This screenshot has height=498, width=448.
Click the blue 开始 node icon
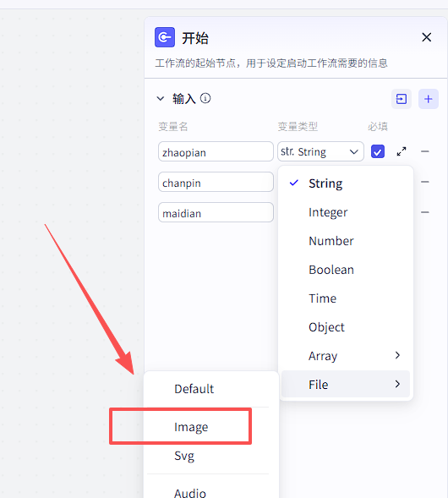click(165, 37)
